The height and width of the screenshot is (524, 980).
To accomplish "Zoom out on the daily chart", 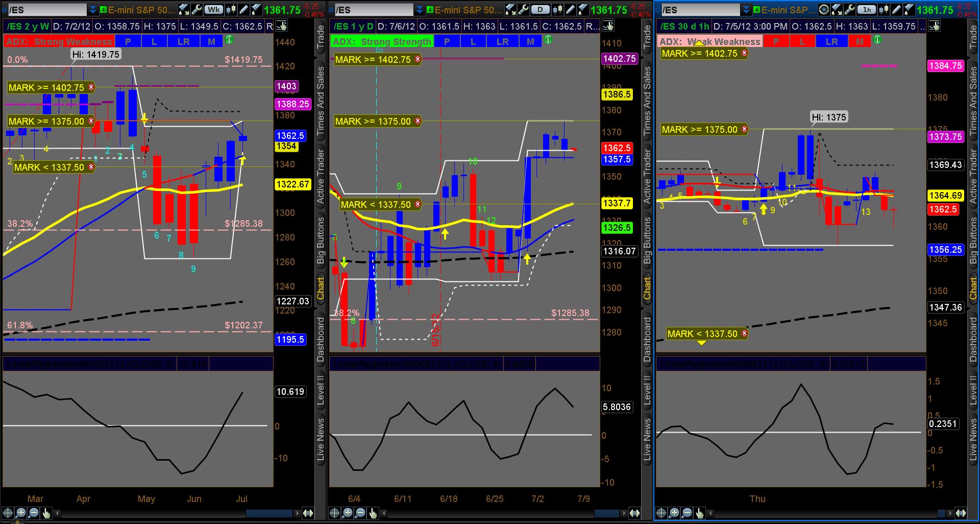I will point(360,513).
